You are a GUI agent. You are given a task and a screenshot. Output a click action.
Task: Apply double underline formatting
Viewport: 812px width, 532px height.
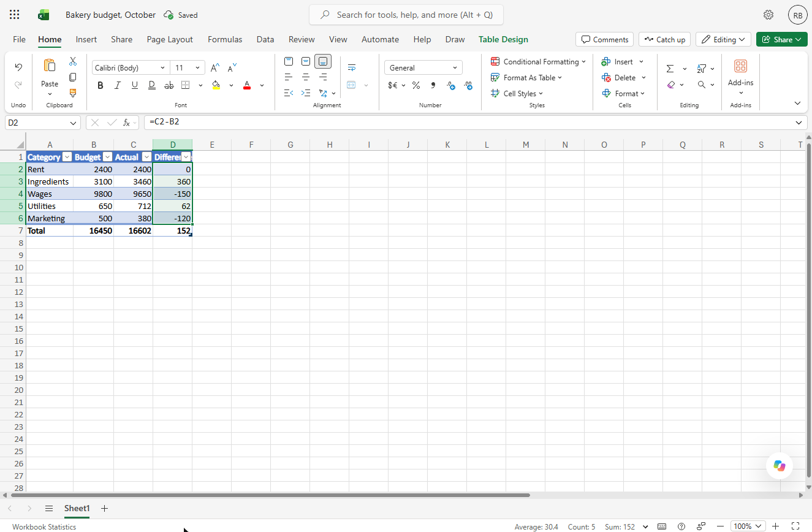click(151, 85)
